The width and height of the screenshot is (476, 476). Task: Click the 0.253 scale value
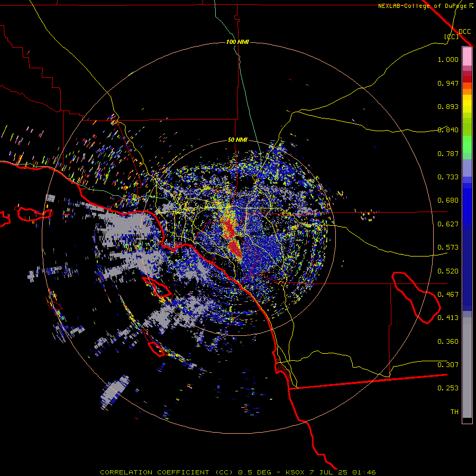click(x=448, y=388)
